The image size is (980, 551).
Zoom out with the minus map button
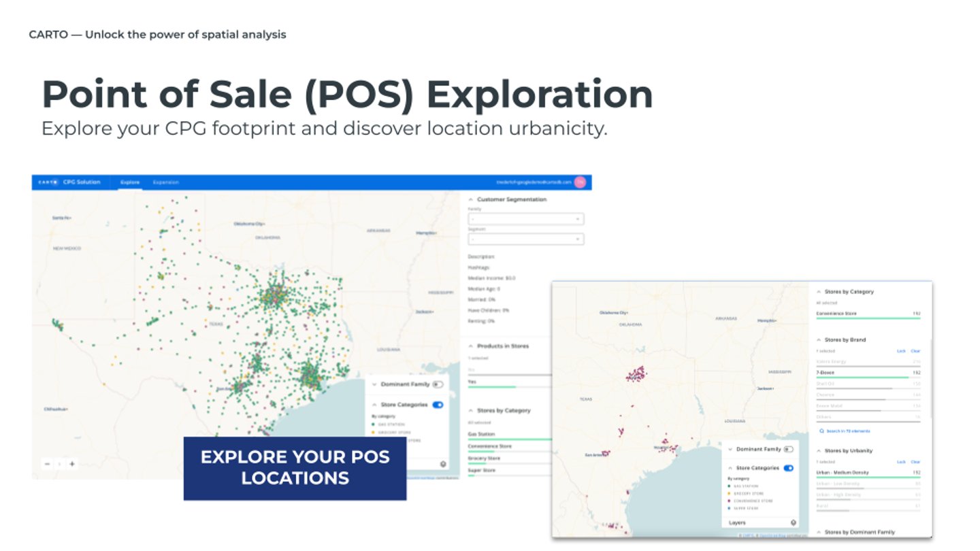pos(47,464)
